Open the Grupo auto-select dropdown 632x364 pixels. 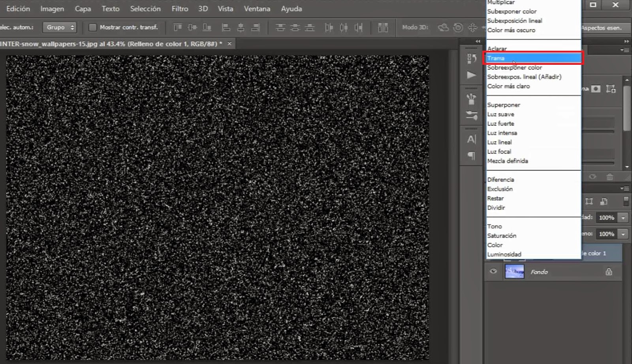(60, 27)
